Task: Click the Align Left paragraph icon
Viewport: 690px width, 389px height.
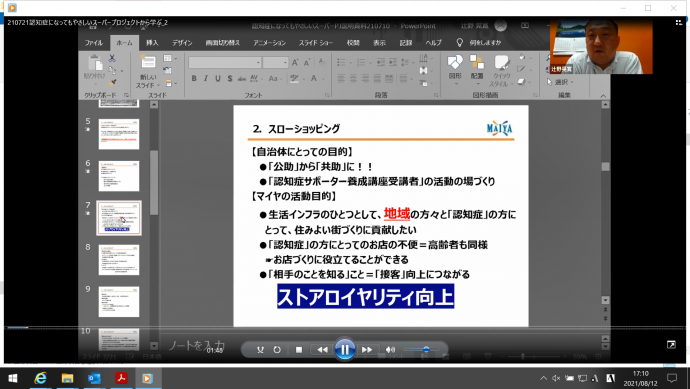Action: coord(341,79)
